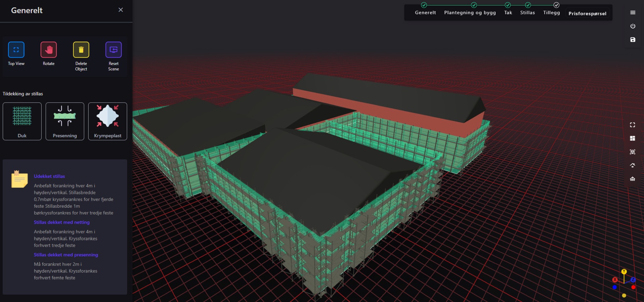Enter fullscreen via the fullscreen icon
The height and width of the screenshot is (302, 644).
point(633,125)
